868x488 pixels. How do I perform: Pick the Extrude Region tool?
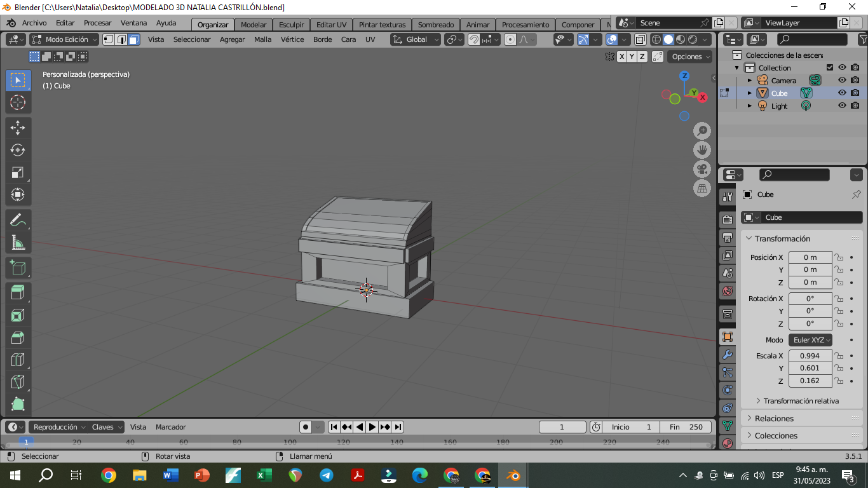pyautogui.click(x=18, y=292)
